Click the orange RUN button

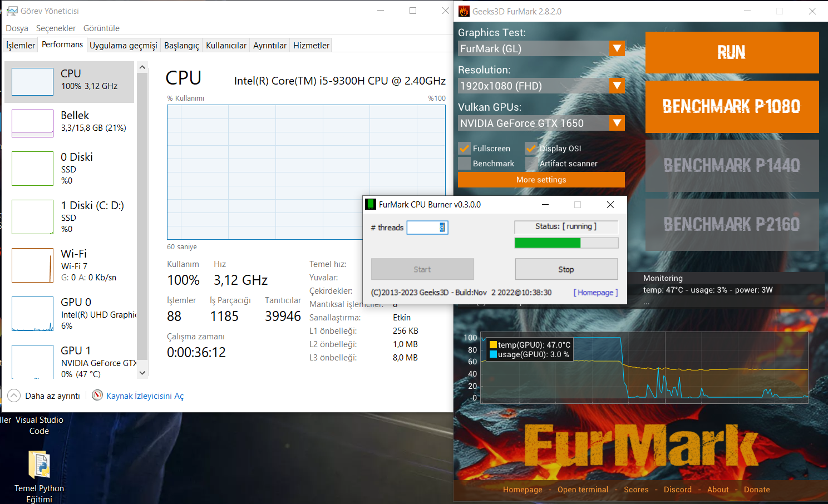(732, 52)
